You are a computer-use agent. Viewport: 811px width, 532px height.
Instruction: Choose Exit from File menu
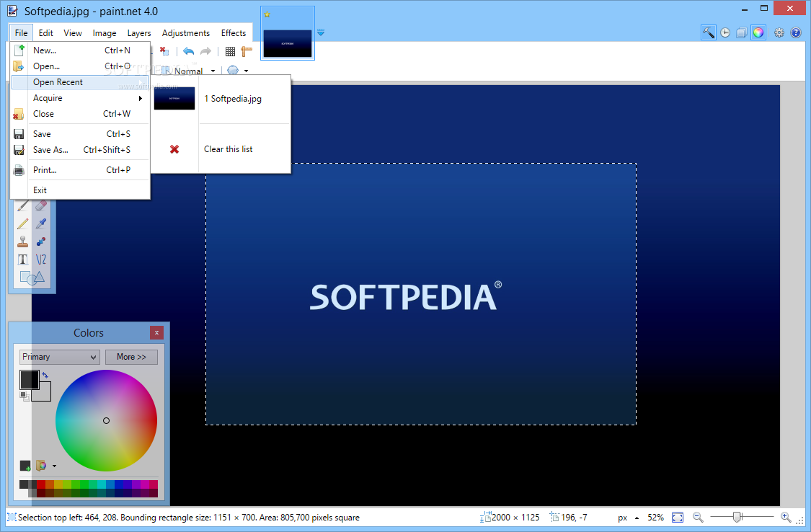click(80, 190)
